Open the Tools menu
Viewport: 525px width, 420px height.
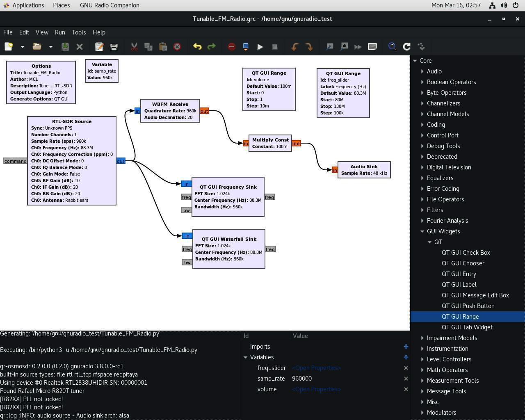coord(78,32)
